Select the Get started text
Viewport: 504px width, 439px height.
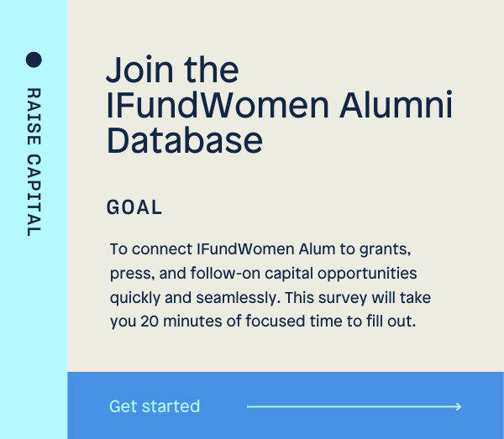(155, 406)
